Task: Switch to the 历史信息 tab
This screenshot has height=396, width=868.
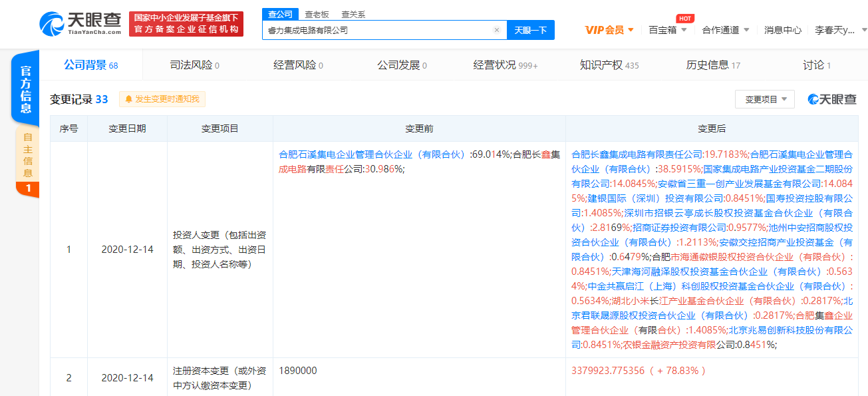Action: 713,65
